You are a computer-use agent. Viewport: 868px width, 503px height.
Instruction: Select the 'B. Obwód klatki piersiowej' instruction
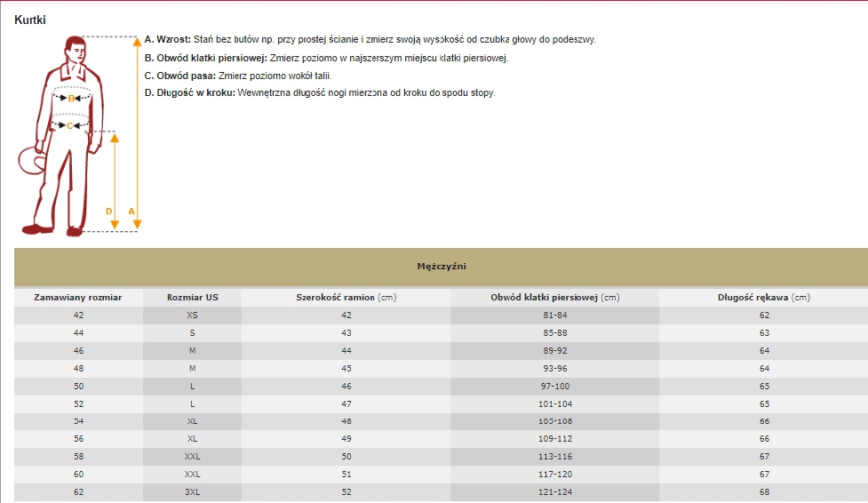[x=326, y=58]
